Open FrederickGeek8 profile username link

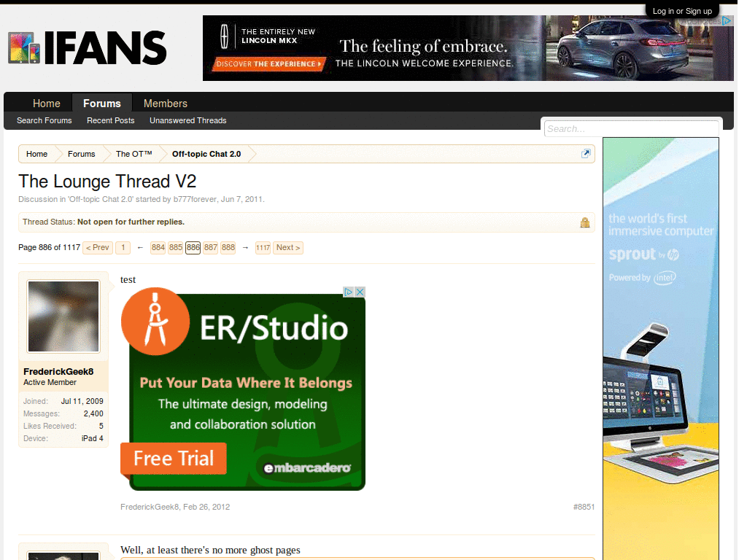click(x=58, y=371)
